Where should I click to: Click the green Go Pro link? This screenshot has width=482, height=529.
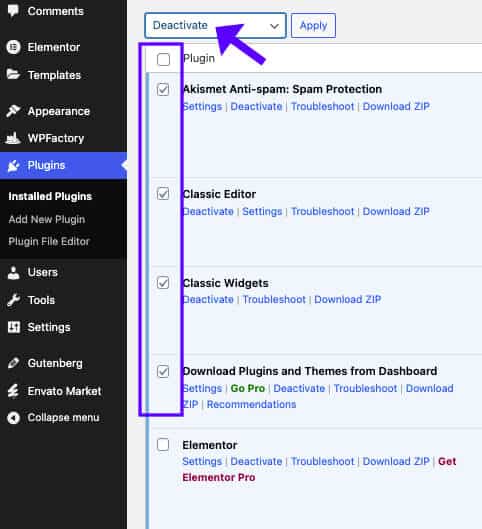coord(248,388)
